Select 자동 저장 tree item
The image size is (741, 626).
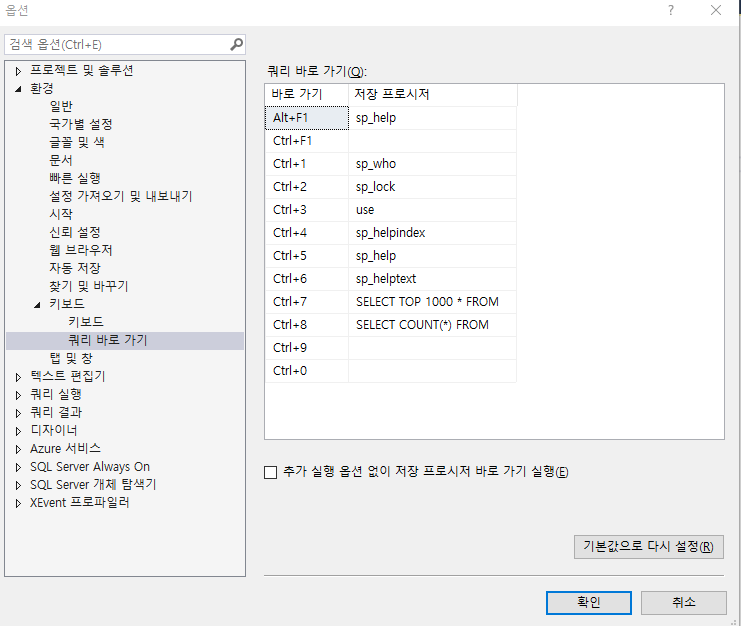[x=75, y=268]
